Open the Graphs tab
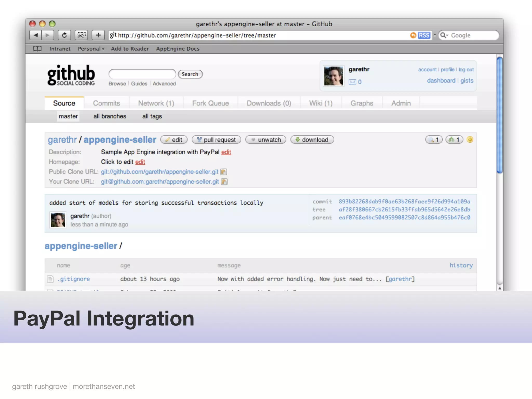Screen dimensions: 532x399 pos(362,103)
